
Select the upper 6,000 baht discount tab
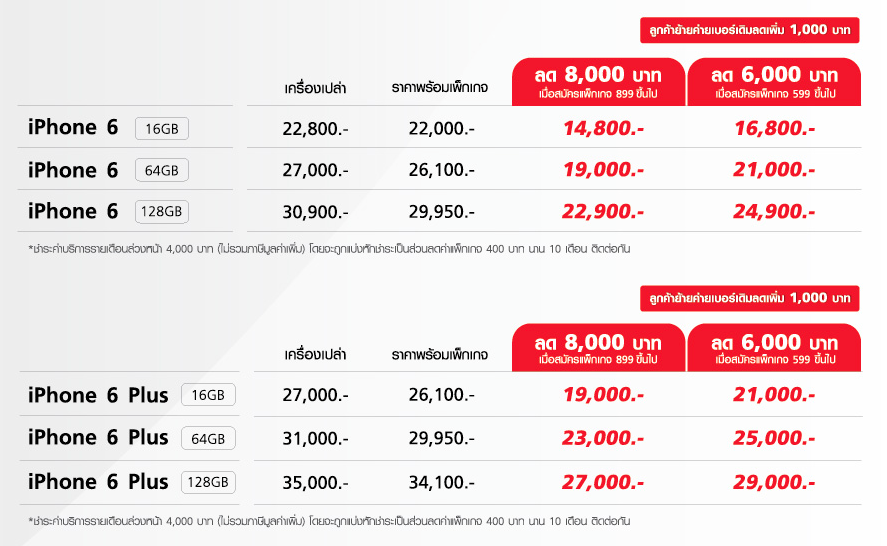point(774,82)
